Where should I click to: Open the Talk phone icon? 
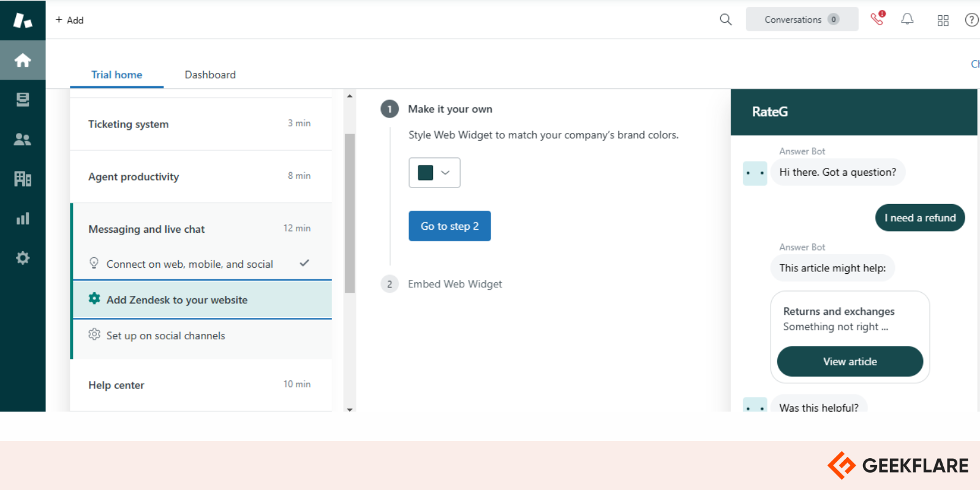pyautogui.click(x=877, y=19)
